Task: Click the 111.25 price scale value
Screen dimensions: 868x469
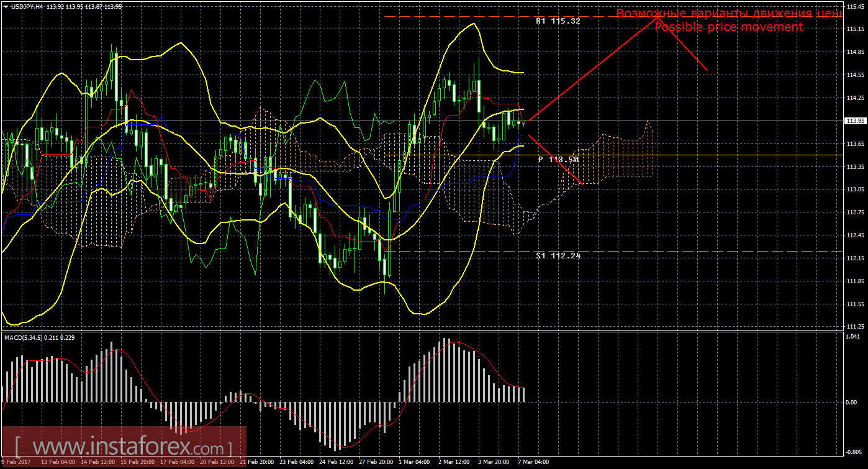Action: pos(856,327)
